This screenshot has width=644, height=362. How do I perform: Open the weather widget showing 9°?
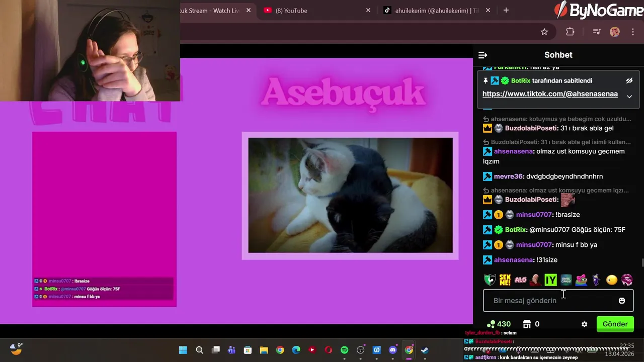coord(17,349)
